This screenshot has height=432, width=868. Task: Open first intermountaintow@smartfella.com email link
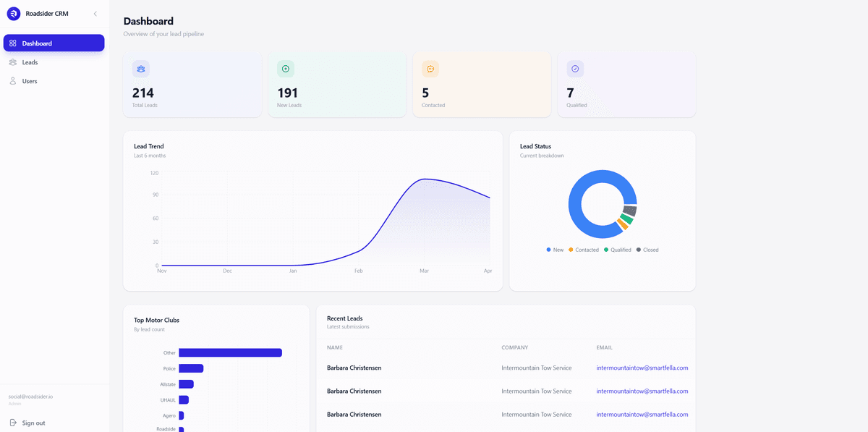642,368
